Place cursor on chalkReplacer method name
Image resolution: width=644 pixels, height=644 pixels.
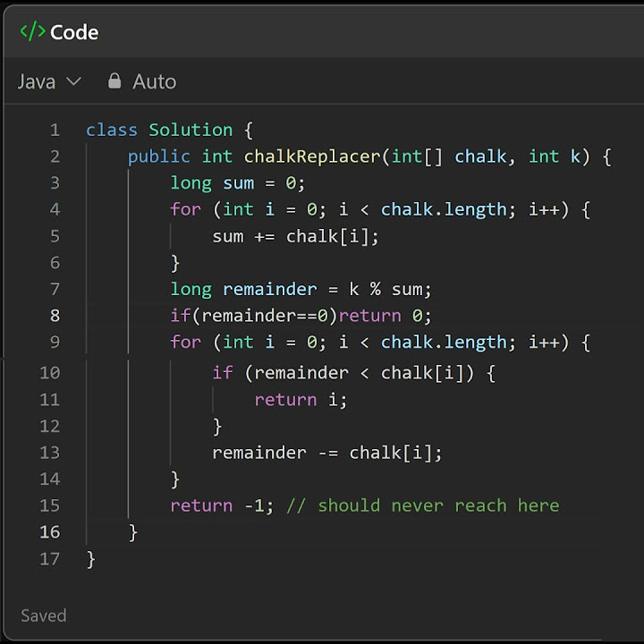312,157
